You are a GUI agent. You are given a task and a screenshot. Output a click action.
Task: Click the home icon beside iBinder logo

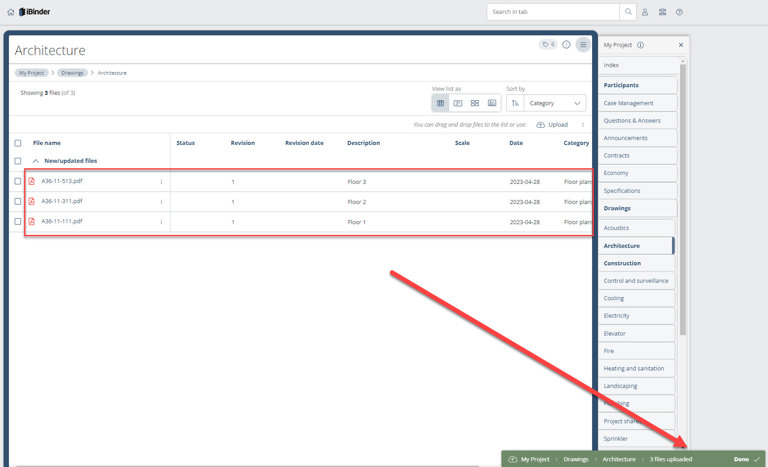coord(10,12)
